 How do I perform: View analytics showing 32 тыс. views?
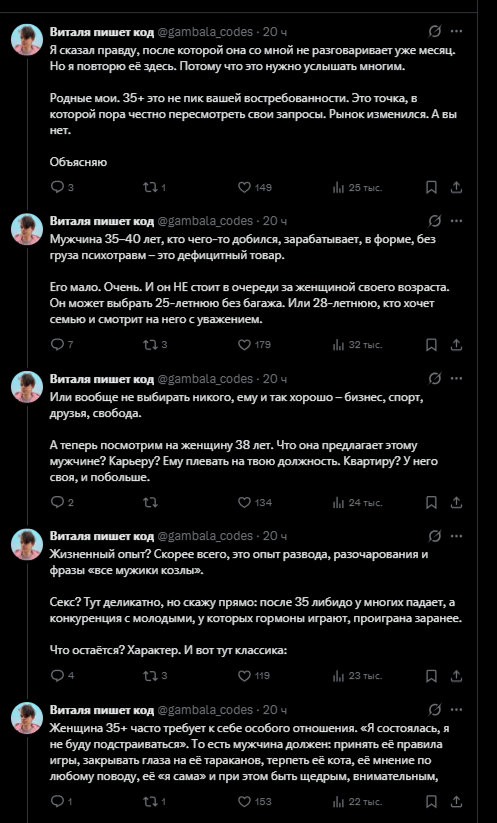click(x=357, y=345)
